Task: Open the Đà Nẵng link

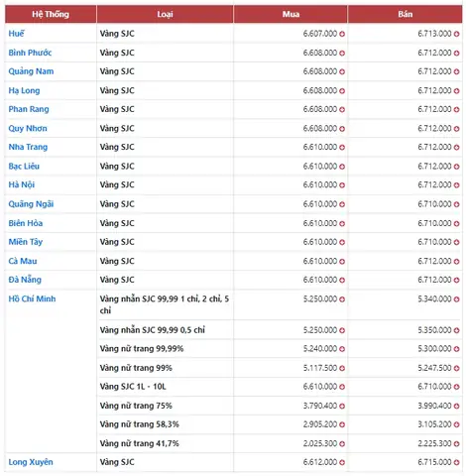Action: pos(25,280)
